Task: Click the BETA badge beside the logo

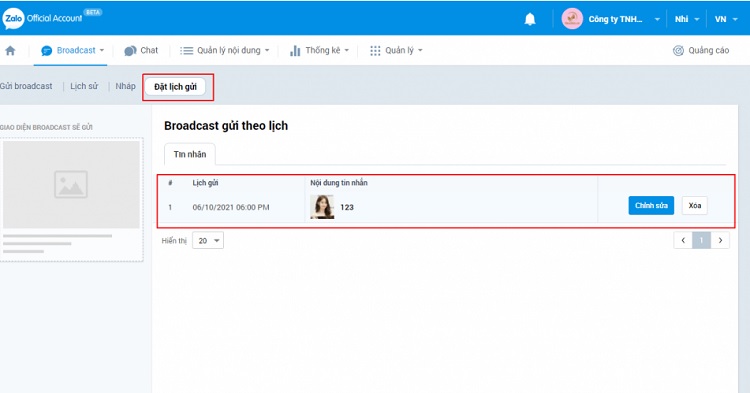Action: tap(93, 12)
